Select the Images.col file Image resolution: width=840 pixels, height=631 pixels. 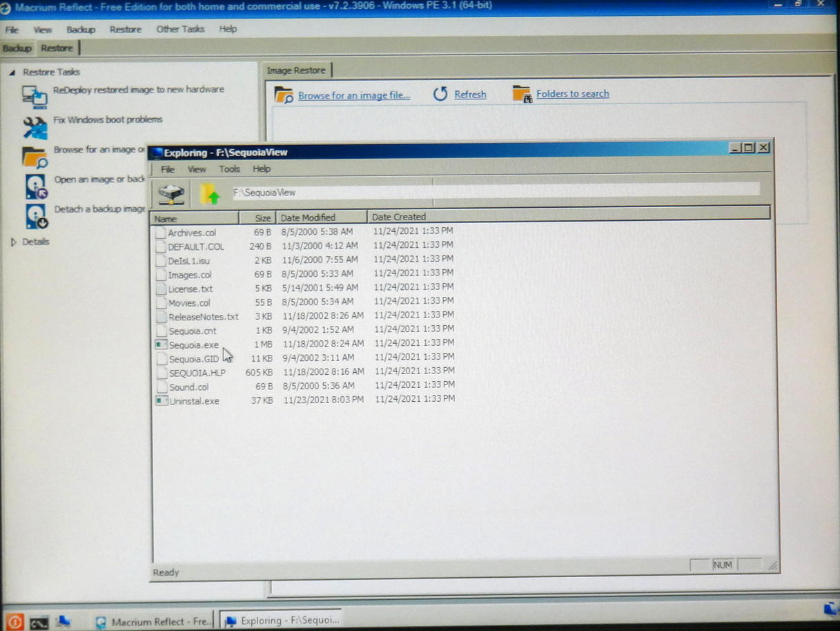[x=190, y=275]
